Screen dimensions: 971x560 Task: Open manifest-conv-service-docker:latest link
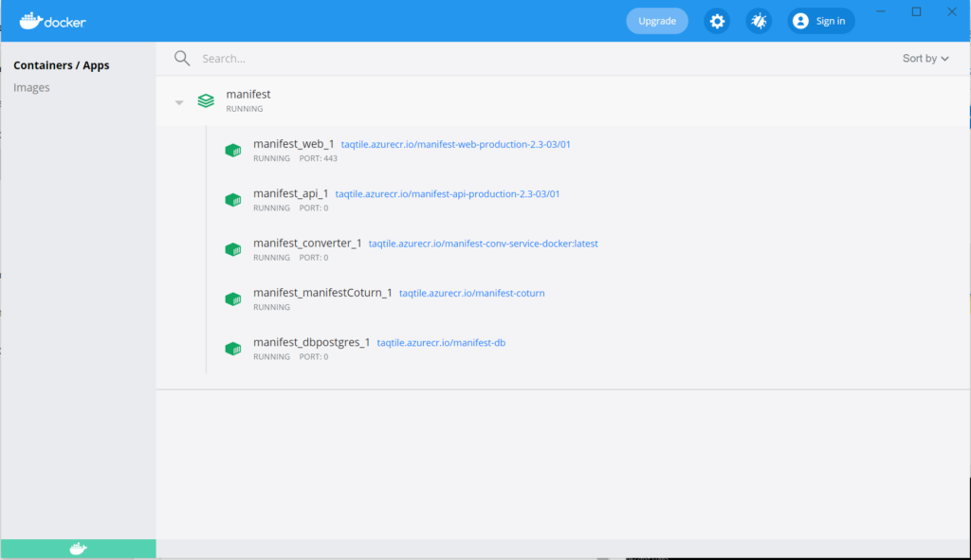point(483,244)
